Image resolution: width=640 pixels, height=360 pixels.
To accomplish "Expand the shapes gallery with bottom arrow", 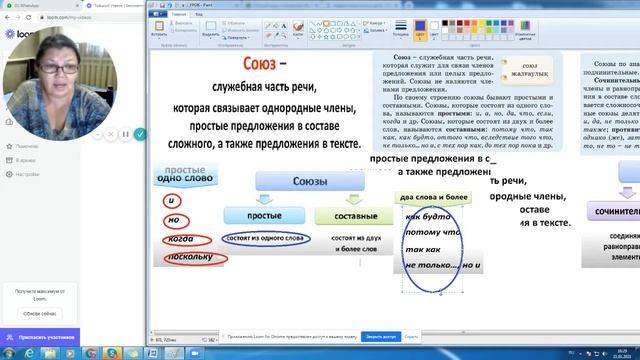I will click(x=359, y=37).
